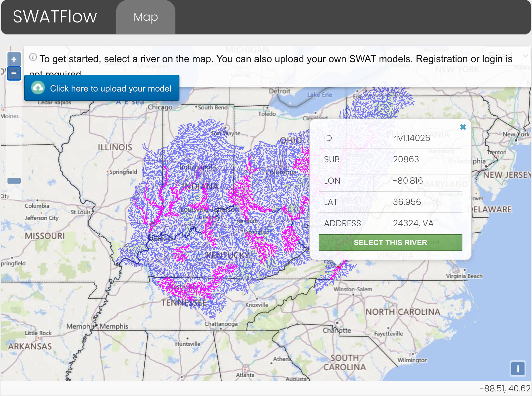Click the SUB value 20863

tap(406, 159)
